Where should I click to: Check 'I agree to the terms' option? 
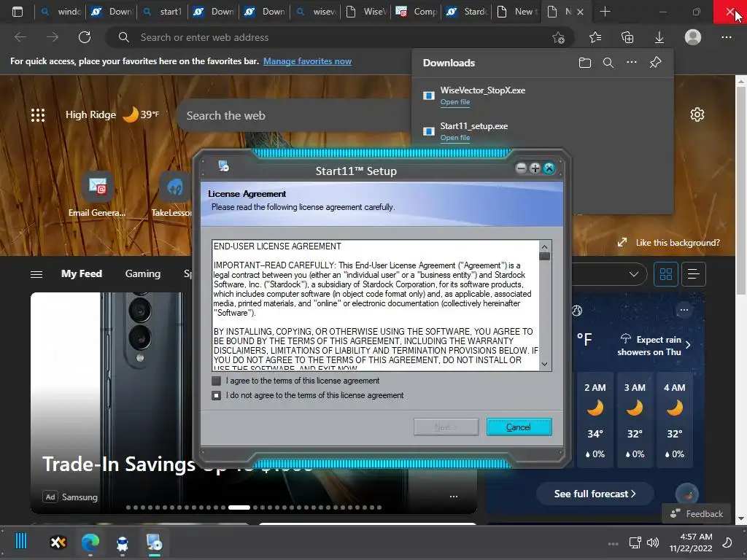click(216, 381)
